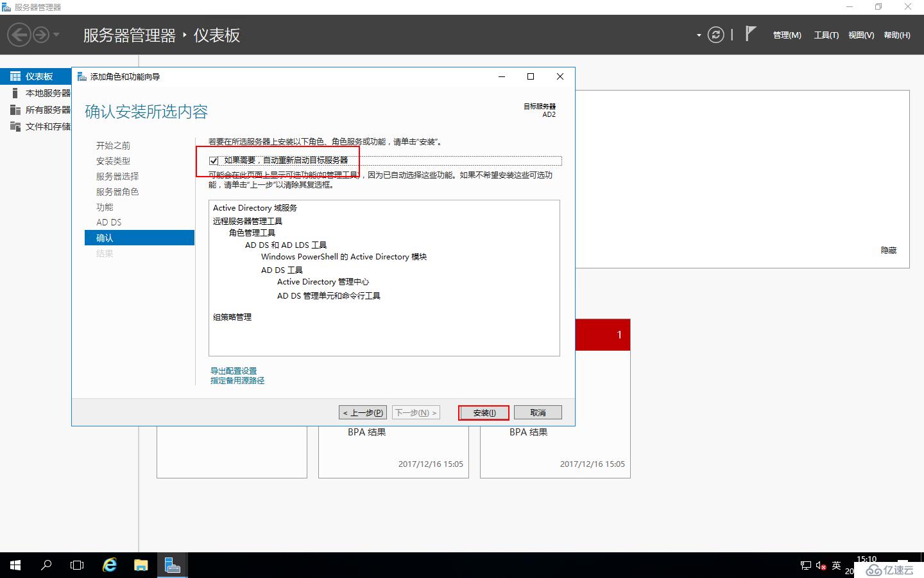Image resolution: width=924 pixels, height=578 pixels.
Task: Click 'Active Directory 管理中心' entry
Action: (x=323, y=282)
